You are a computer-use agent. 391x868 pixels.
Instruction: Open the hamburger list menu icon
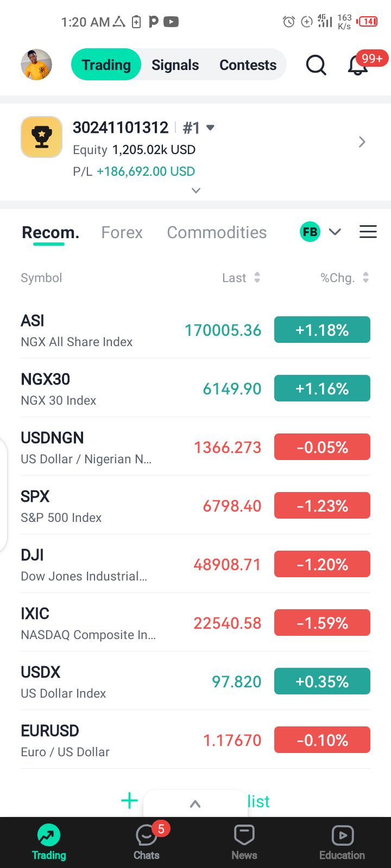[368, 232]
